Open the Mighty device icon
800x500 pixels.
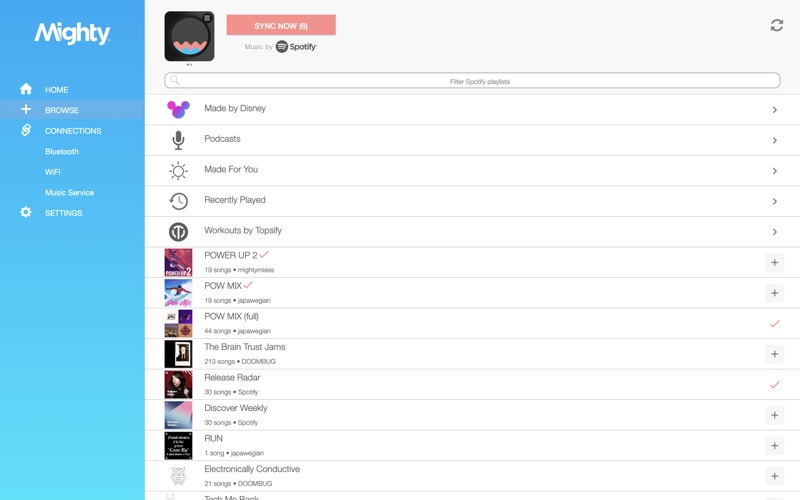(x=189, y=36)
